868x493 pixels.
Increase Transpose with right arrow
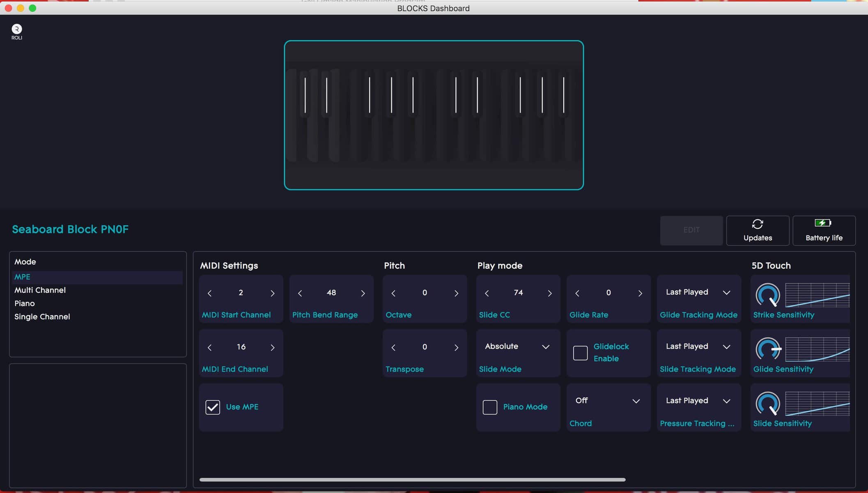(456, 348)
